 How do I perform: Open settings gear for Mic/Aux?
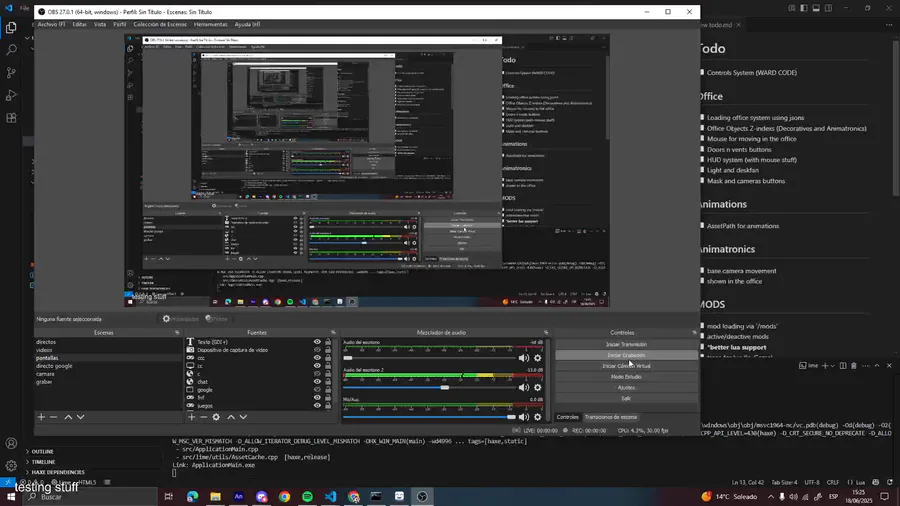click(x=538, y=417)
